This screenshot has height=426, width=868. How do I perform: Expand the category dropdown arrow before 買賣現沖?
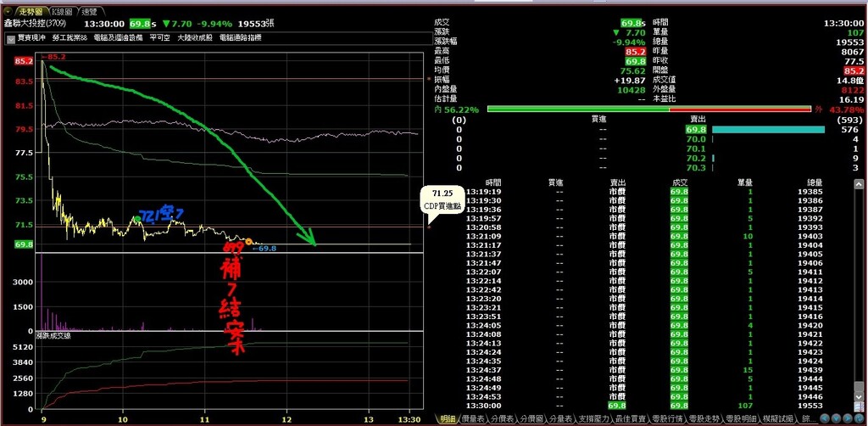(9, 38)
